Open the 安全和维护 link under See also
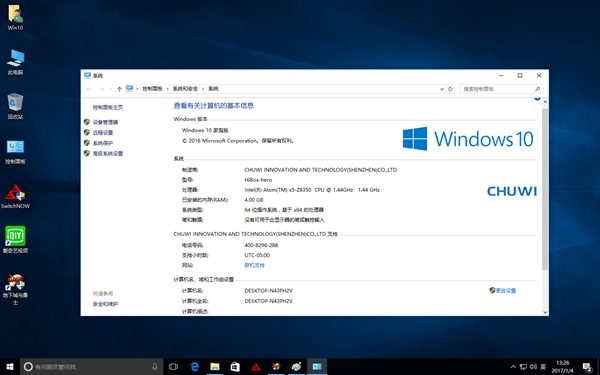The width and height of the screenshot is (600, 375). pos(105,304)
